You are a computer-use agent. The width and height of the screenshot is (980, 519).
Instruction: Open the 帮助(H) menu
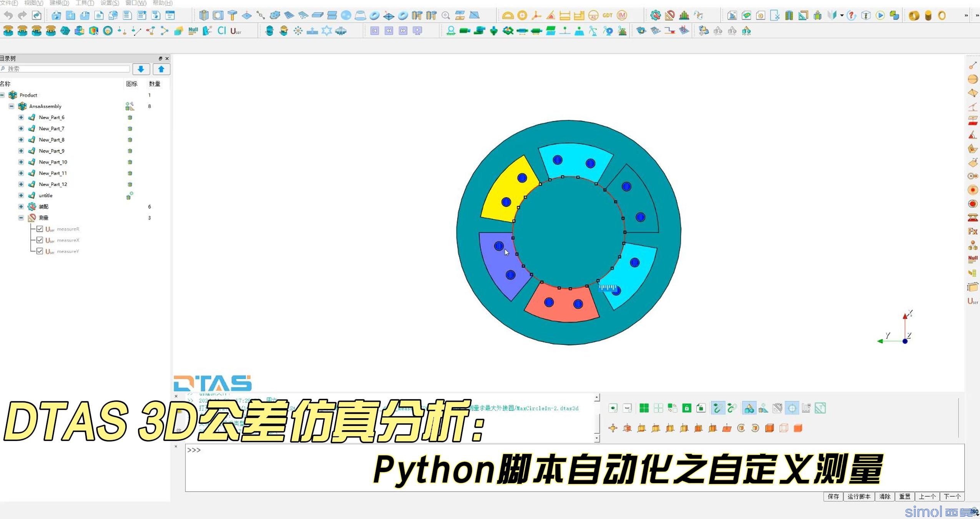pyautogui.click(x=163, y=3)
